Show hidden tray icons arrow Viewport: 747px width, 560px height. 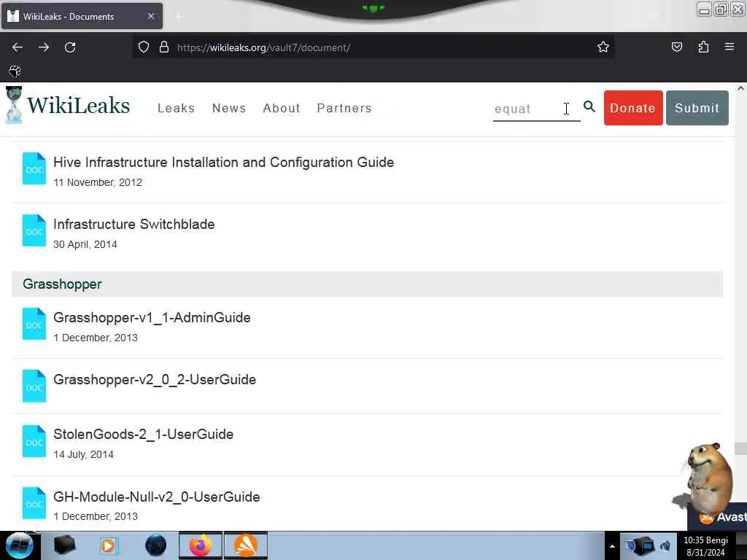(x=612, y=546)
